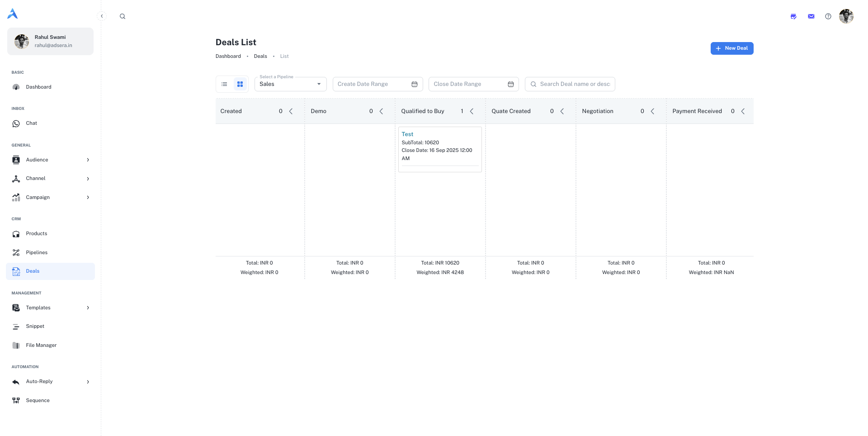Open Pipelines from the CRM section

[37, 252]
